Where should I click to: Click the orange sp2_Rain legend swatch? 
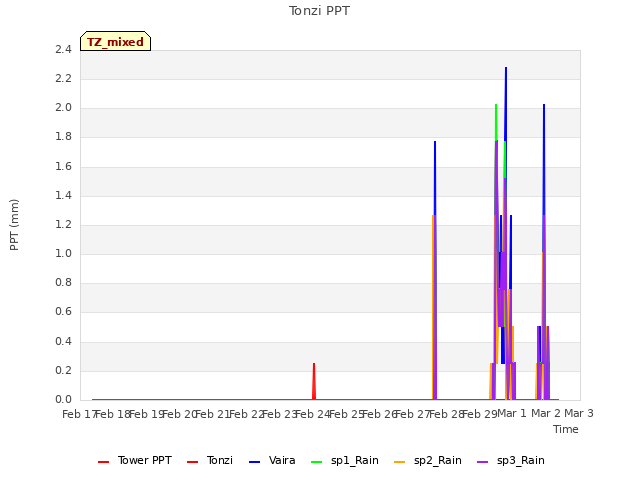(x=400, y=462)
